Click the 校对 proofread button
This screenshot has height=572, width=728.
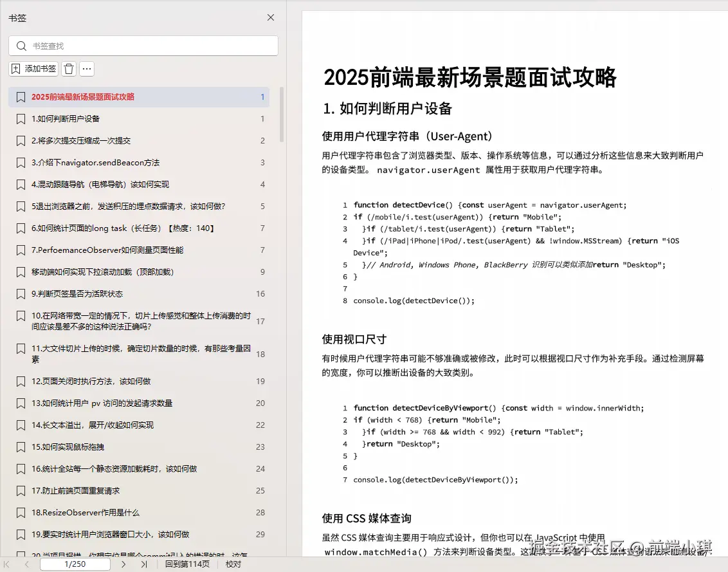tap(233, 564)
